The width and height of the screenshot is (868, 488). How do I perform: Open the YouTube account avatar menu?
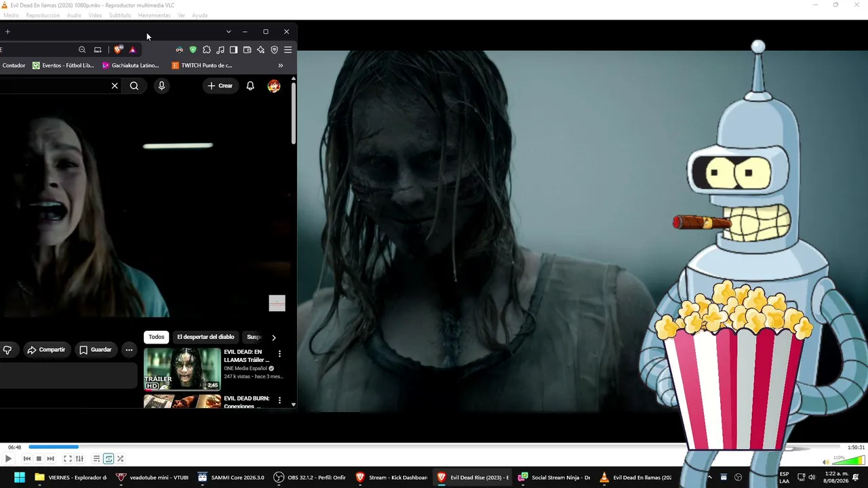pyautogui.click(x=274, y=85)
